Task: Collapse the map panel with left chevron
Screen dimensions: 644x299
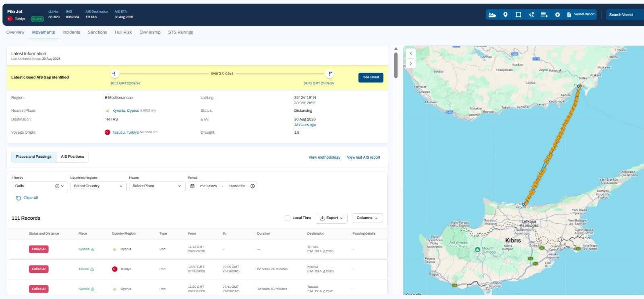Action: coord(411,53)
